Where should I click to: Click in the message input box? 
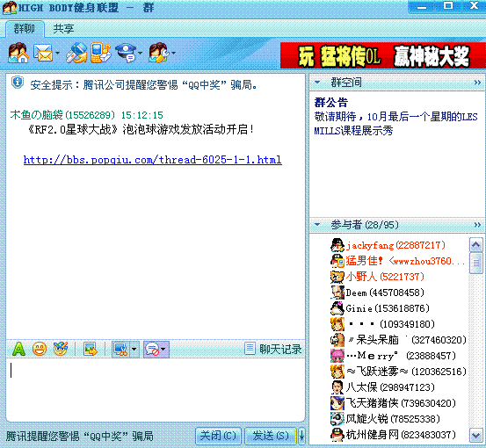pos(156,389)
